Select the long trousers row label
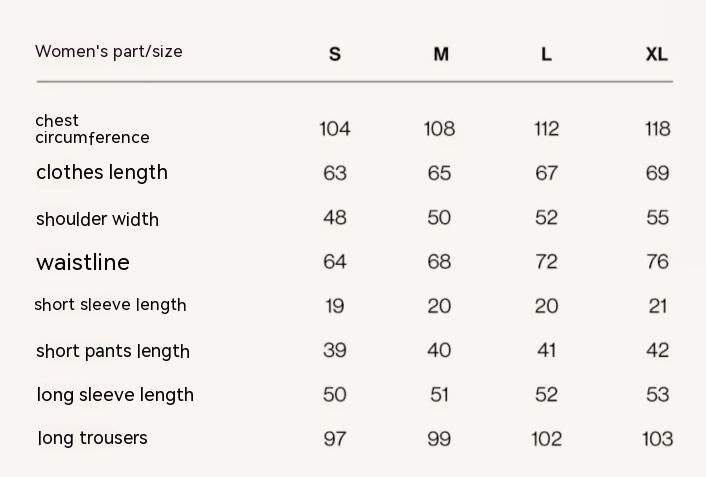706x477 pixels. tap(92, 438)
